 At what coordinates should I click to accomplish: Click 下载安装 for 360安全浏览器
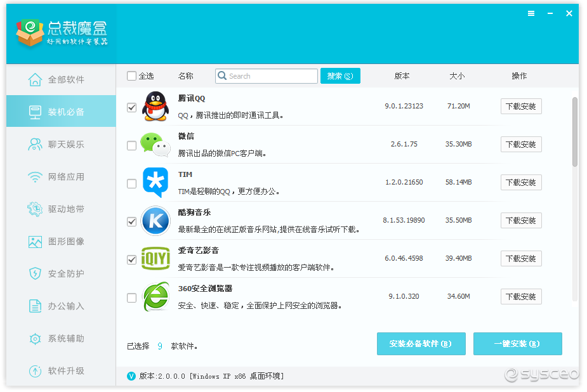tap(521, 297)
